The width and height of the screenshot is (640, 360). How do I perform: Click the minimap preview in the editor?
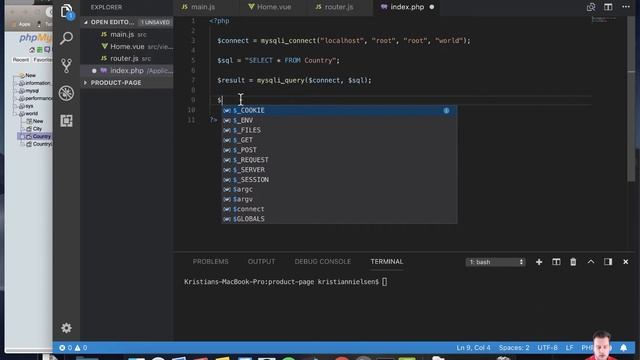[604, 20]
